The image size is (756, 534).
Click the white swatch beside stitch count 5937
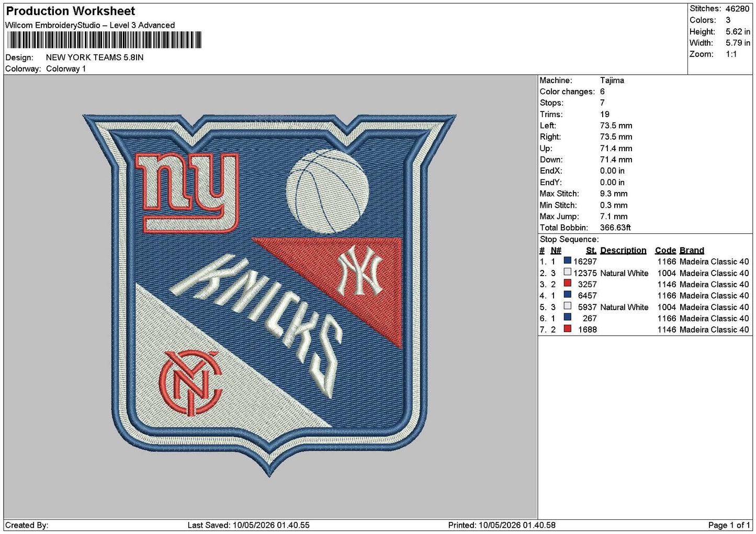pyautogui.click(x=567, y=306)
